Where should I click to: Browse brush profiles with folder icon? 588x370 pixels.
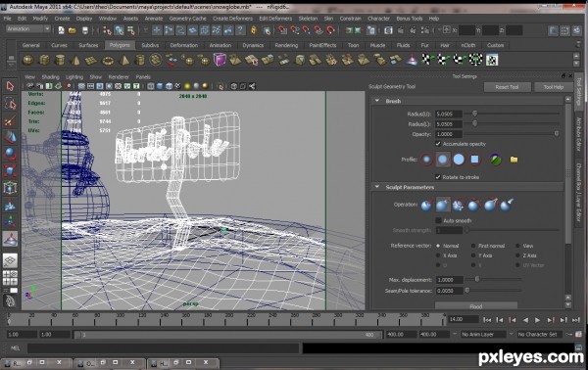tap(514, 160)
